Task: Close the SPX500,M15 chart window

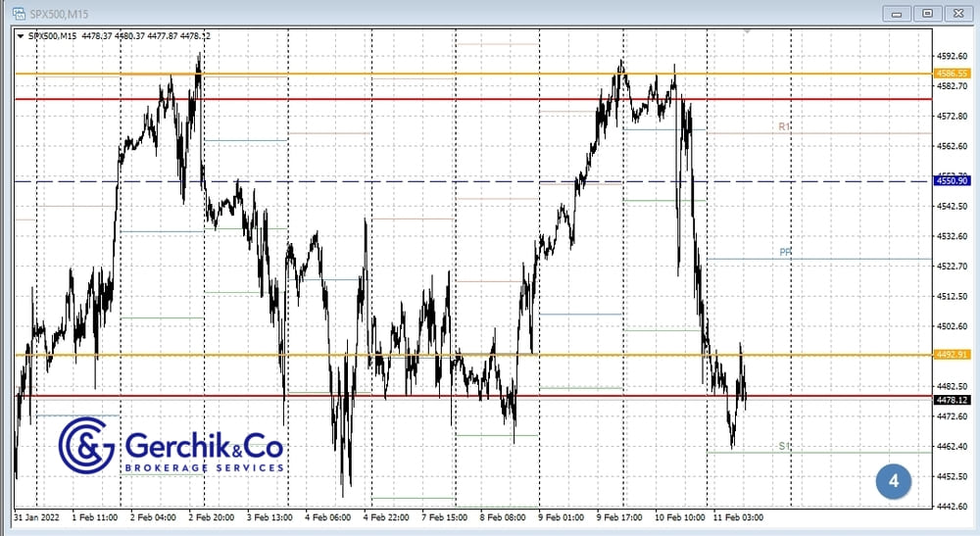Action: point(957,13)
